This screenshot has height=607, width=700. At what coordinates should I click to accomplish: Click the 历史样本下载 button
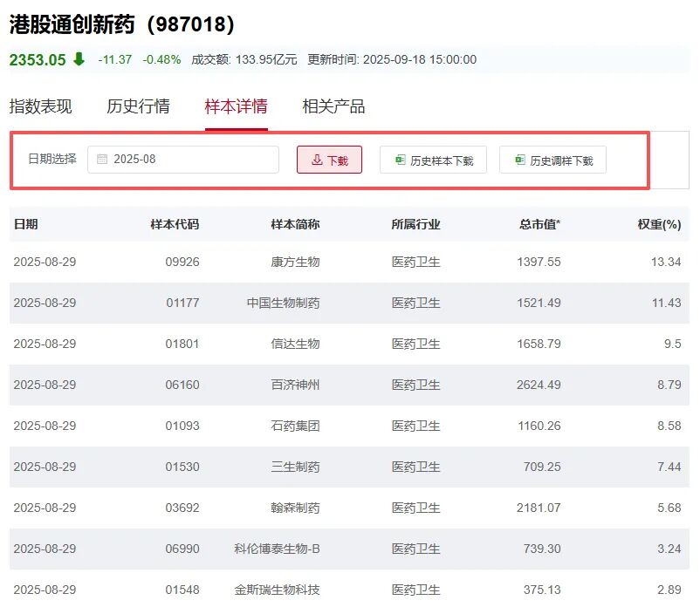click(x=433, y=160)
